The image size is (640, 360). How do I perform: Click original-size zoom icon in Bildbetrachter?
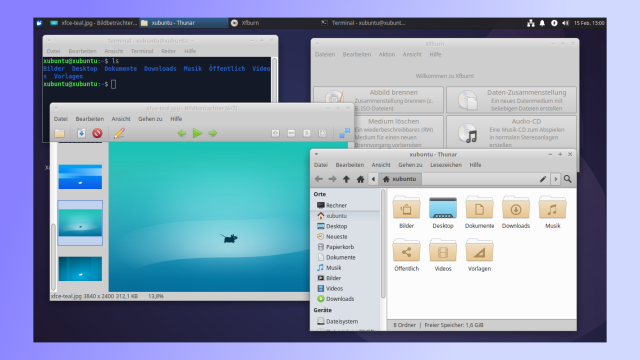tap(307, 133)
